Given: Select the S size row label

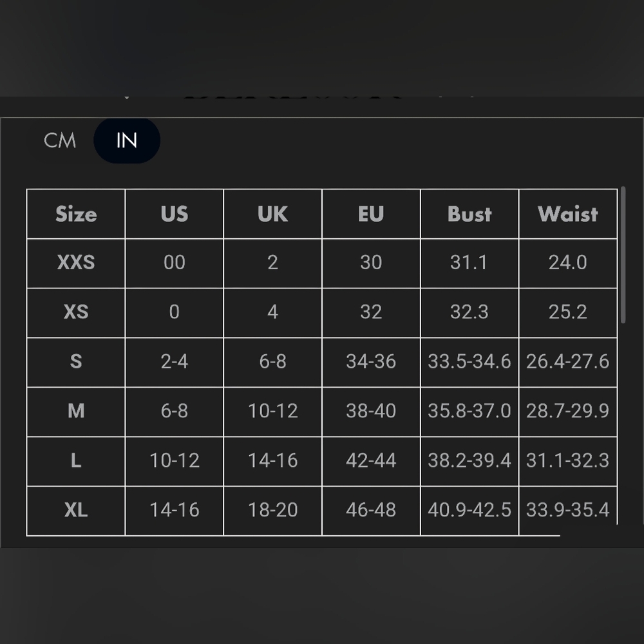Looking at the screenshot, I should tap(76, 361).
